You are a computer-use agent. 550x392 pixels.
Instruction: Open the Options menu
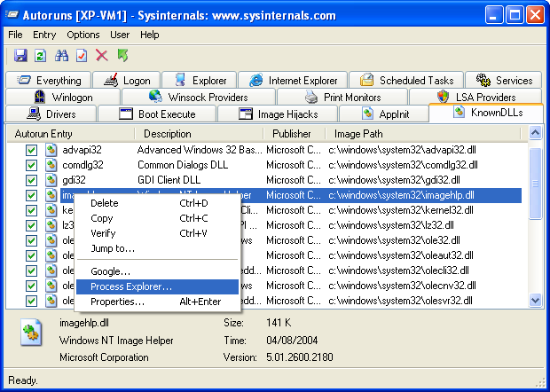coord(83,35)
